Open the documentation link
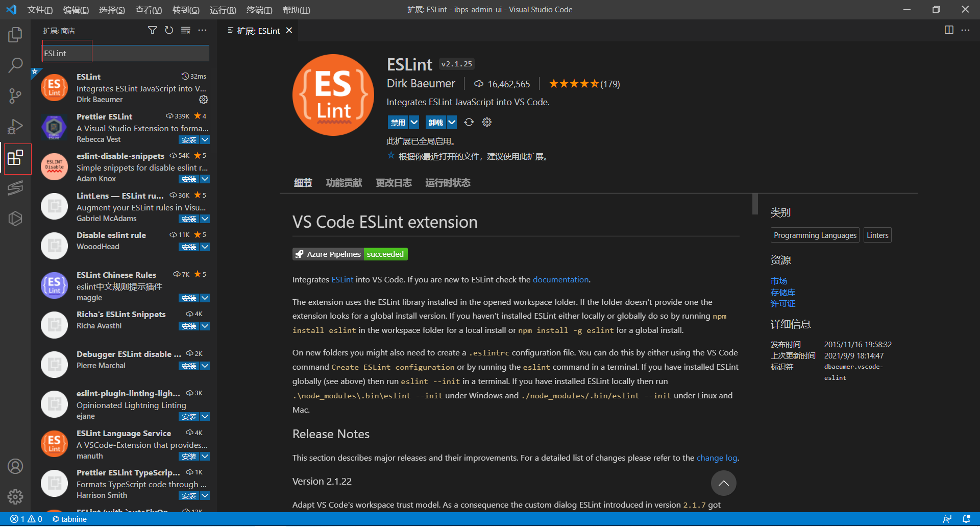980x527 pixels. point(560,280)
